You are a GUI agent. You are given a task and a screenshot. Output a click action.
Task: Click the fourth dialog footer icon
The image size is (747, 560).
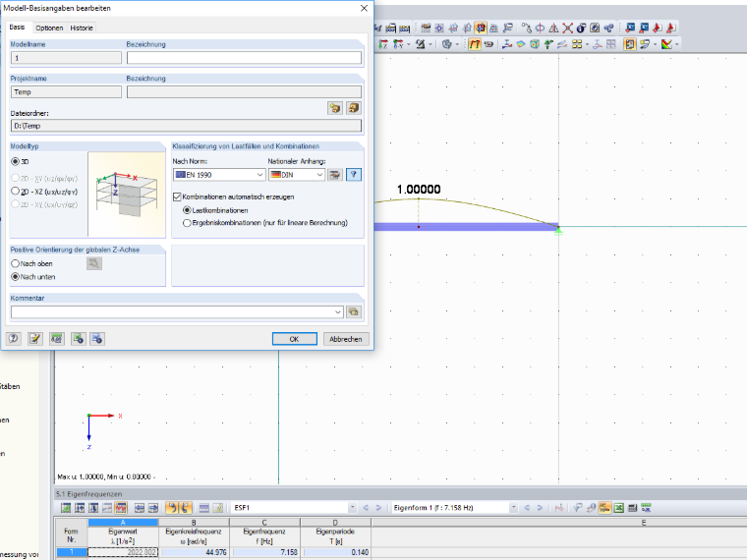78,339
